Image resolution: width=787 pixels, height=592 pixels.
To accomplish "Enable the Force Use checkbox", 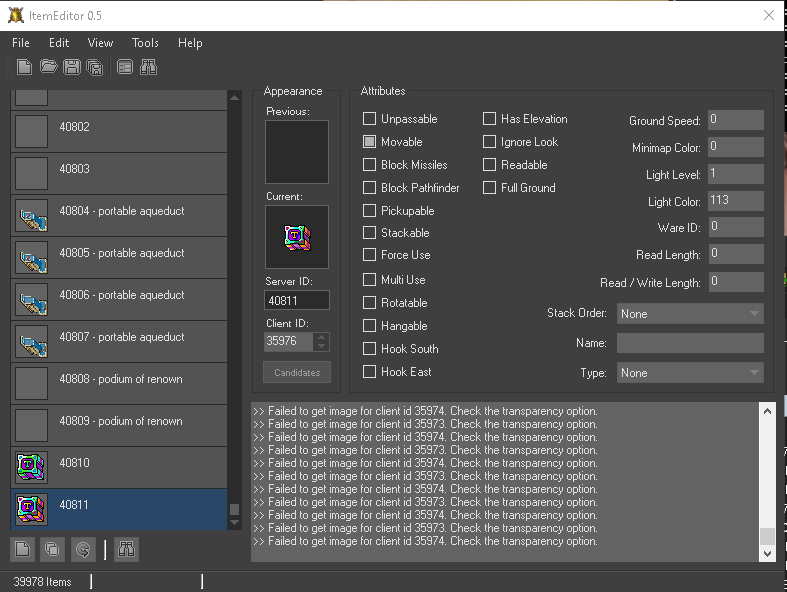I will tap(369, 255).
